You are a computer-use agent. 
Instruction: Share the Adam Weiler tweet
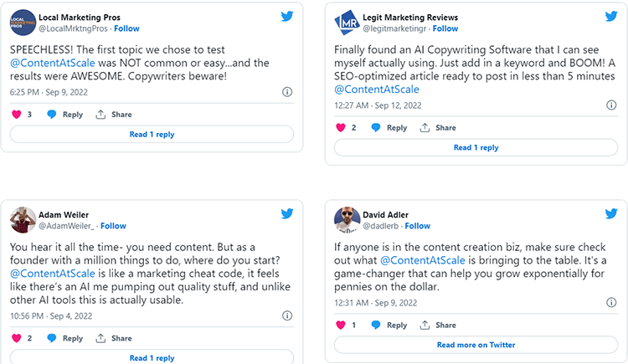click(114, 338)
